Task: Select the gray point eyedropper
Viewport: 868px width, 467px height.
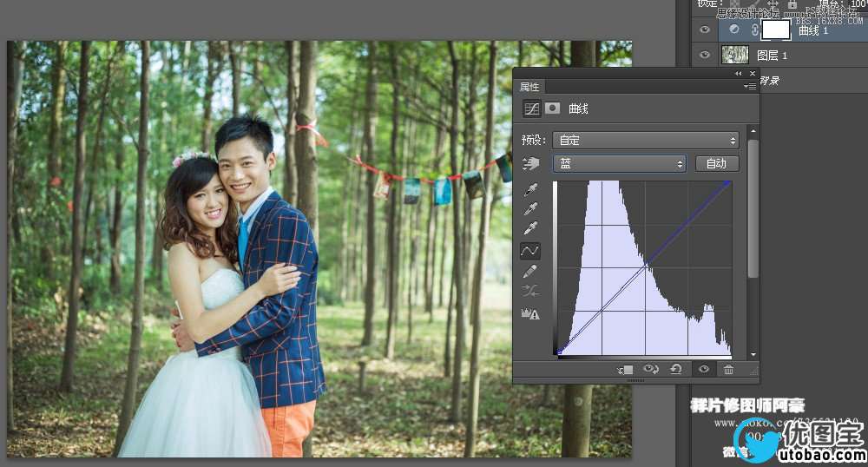Action: tap(530, 208)
